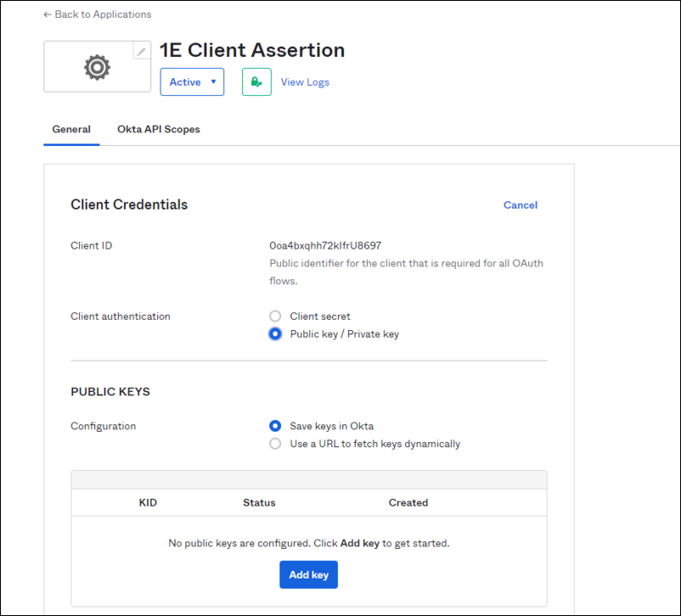Click the 1E Client Assertion title
Viewport: 681px width, 616px height.
[252, 50]
